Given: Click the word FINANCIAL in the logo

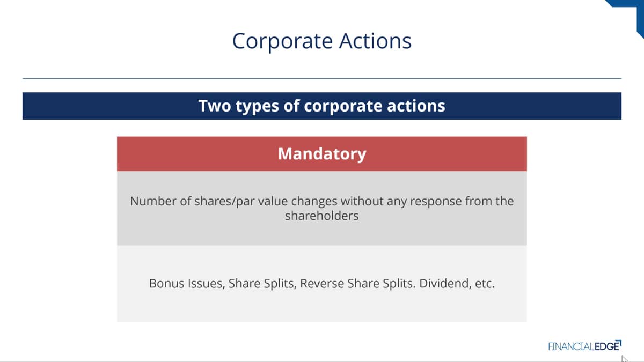Looking at the screenshot, I should point(570,346).
